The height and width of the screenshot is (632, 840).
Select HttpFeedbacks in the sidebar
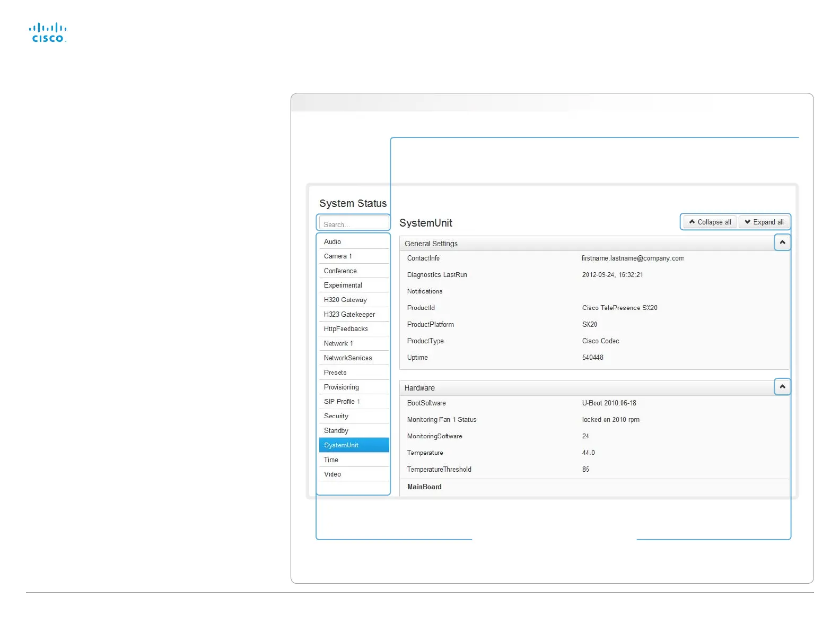point(354,328)
